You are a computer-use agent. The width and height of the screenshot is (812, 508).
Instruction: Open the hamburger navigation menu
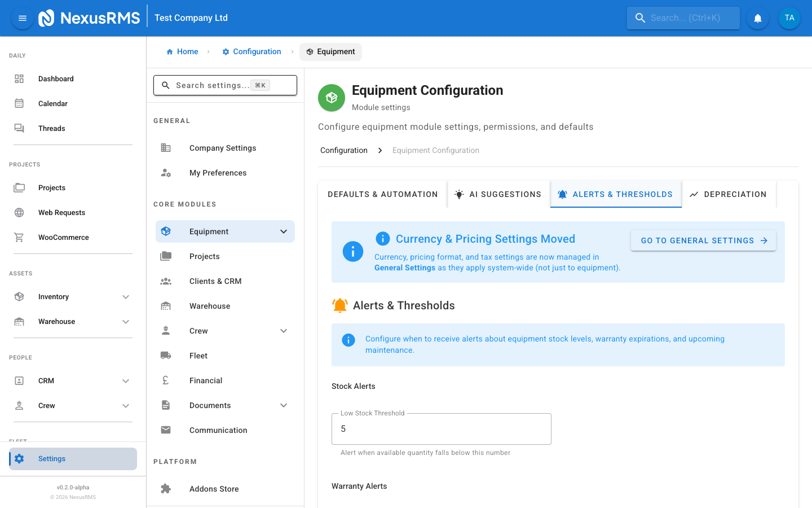[x=22, y=17]
